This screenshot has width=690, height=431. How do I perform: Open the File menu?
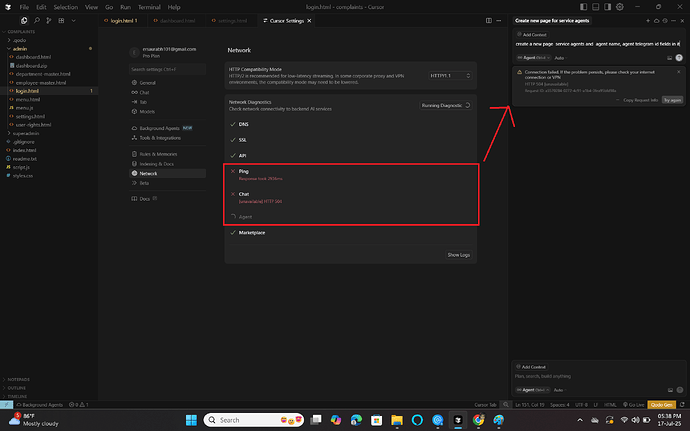(24, 7)
